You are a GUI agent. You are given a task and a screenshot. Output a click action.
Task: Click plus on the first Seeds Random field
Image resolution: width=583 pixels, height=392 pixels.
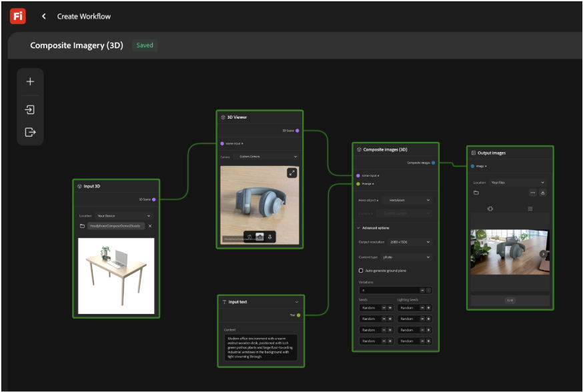[390, 307]
